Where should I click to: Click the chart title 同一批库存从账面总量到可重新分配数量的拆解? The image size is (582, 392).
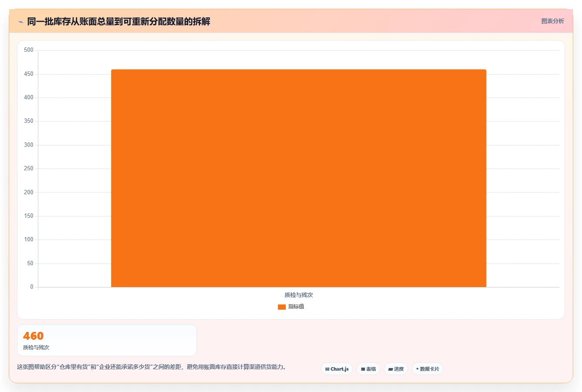118,22
